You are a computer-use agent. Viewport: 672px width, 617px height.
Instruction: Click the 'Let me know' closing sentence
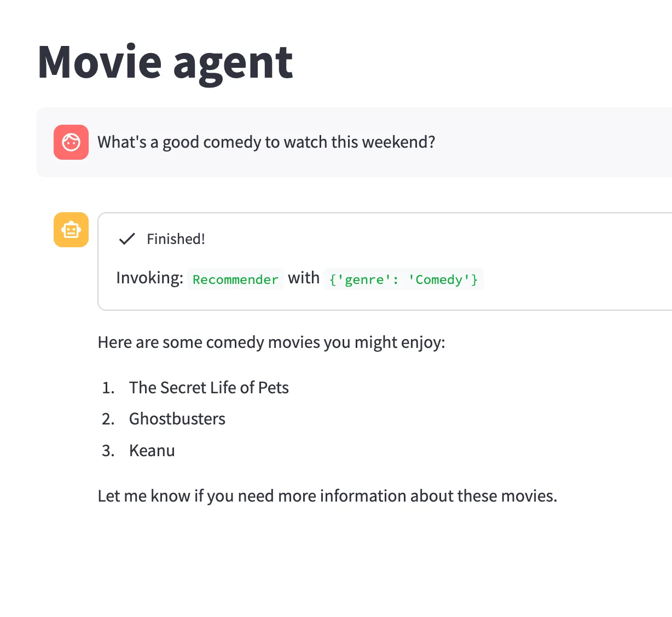click(327, 496)
